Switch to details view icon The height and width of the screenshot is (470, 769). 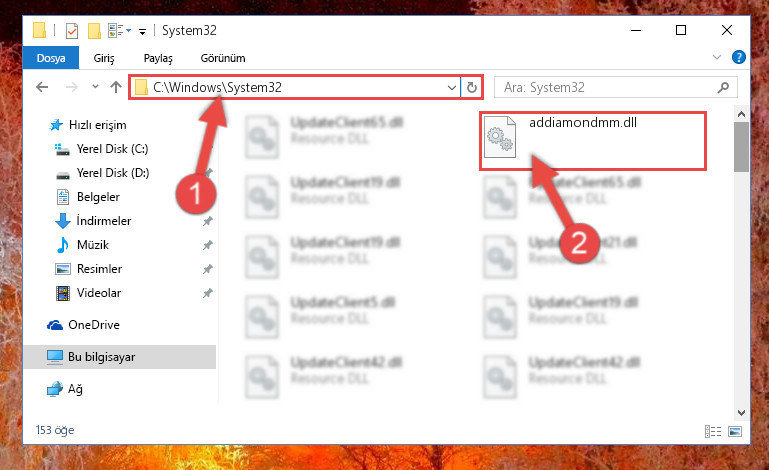713,431
